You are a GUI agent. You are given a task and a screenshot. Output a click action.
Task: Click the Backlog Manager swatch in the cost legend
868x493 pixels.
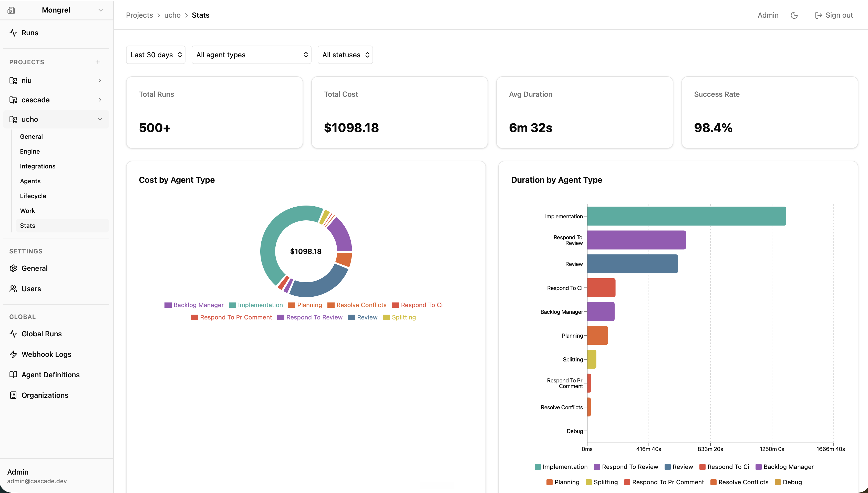point(168,305)
